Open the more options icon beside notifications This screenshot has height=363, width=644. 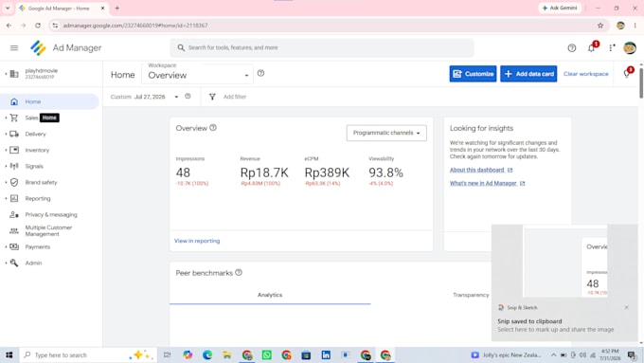[612, 48]
